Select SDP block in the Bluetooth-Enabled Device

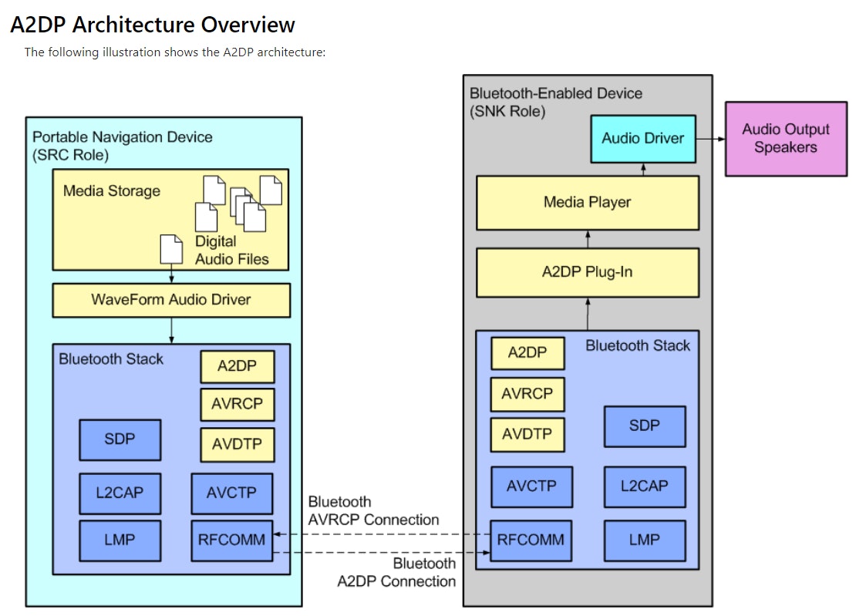644,426
